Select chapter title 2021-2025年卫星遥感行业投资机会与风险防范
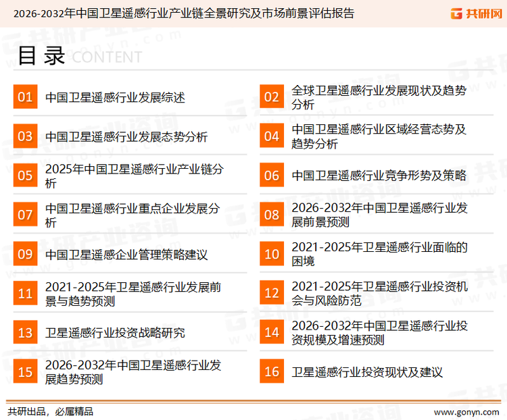The height and width of the screenshot is (420, 507). (380, 293)
